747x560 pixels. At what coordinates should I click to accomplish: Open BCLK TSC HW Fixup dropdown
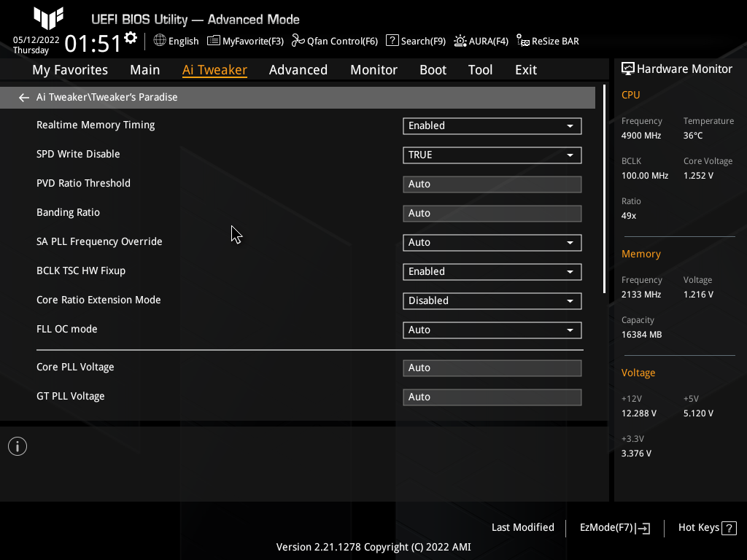492,272
